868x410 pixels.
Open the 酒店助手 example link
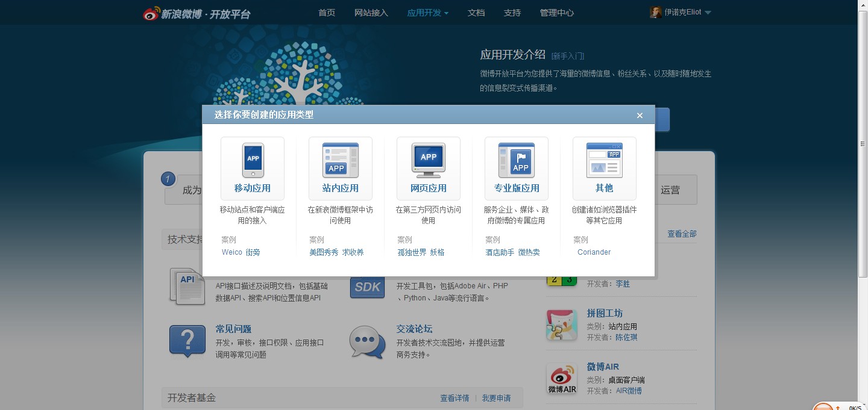coord(500,252)
